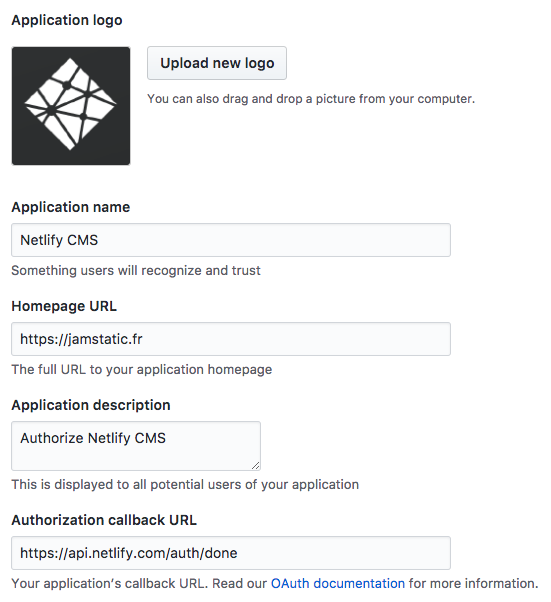Click the 'Application logo' heading
551x602 pixels.
[x=67, y=20]
